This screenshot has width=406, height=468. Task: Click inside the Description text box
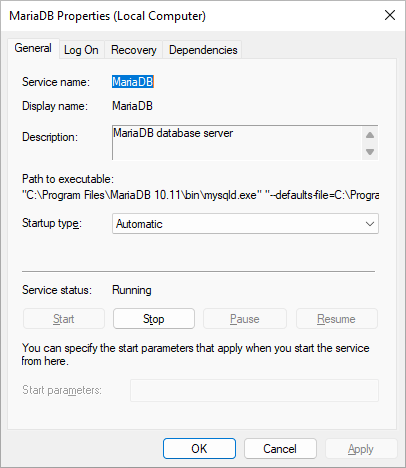[x=237, y=143]
